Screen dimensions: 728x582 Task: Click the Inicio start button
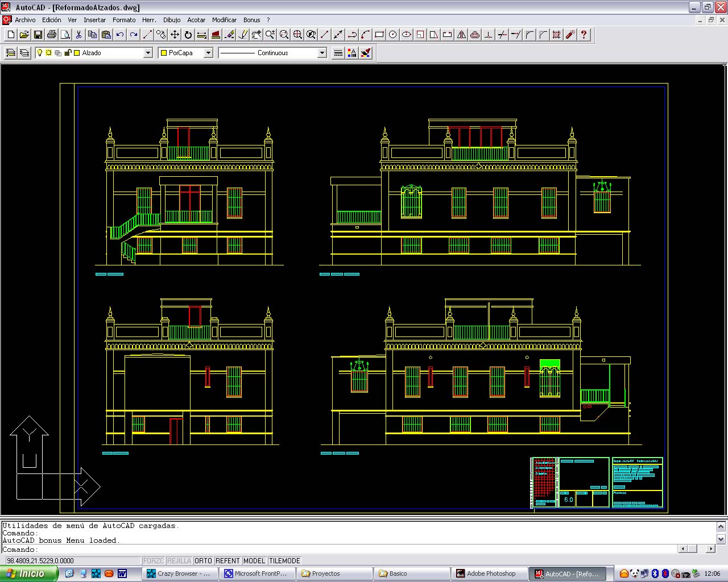(x=28, y=573)
